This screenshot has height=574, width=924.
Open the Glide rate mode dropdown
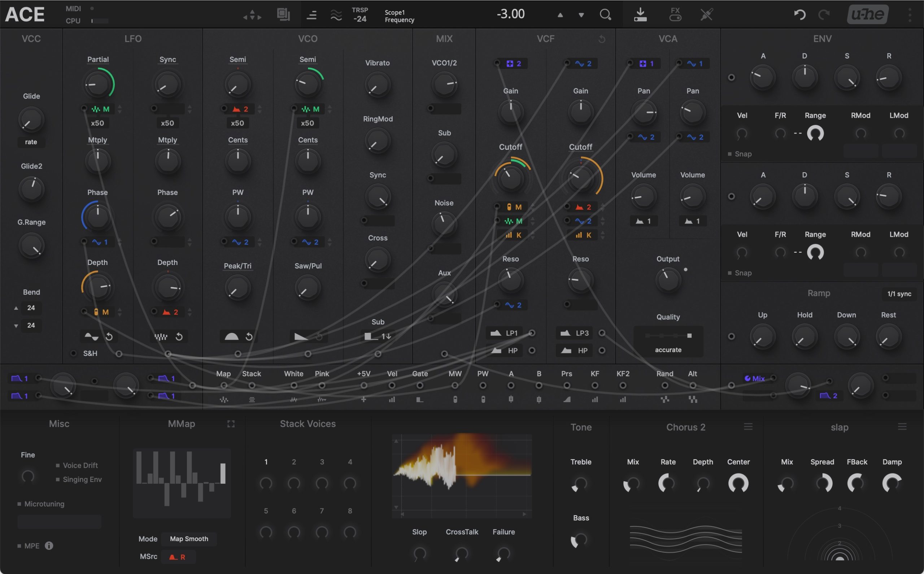pyautogui.click(x=31, y=142)
